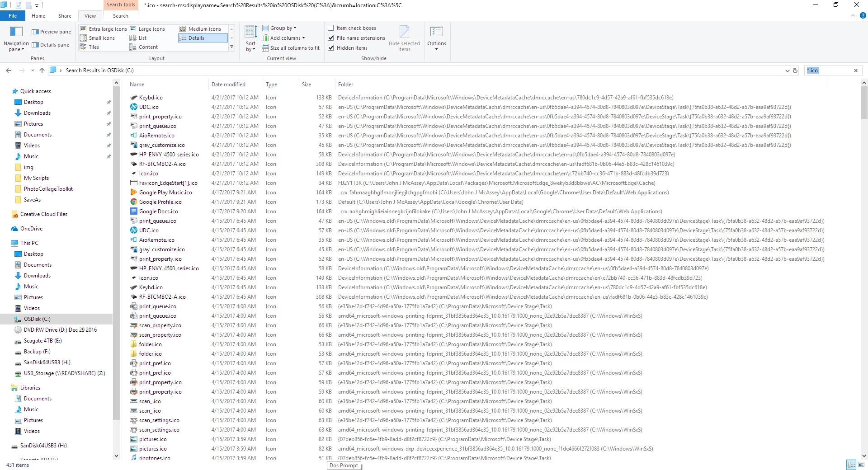Uncheck File name extensions
Image resolution: width=868 pixels, height=470 pixels.
(356, 38)
